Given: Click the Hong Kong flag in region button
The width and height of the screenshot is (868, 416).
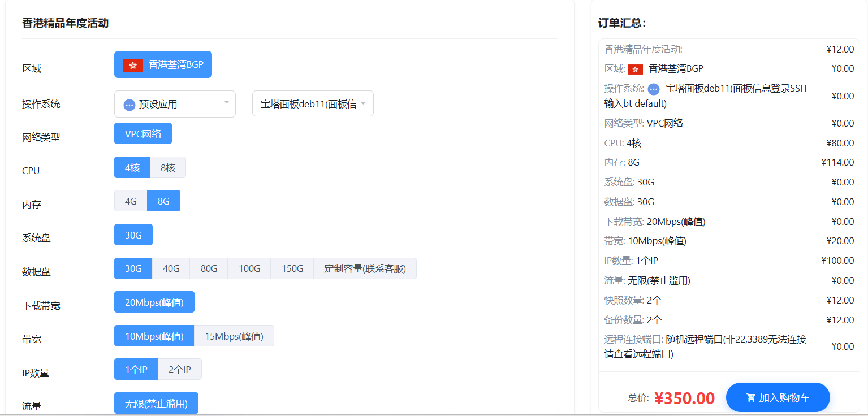Looking at the screenshot, I should 133,65.
